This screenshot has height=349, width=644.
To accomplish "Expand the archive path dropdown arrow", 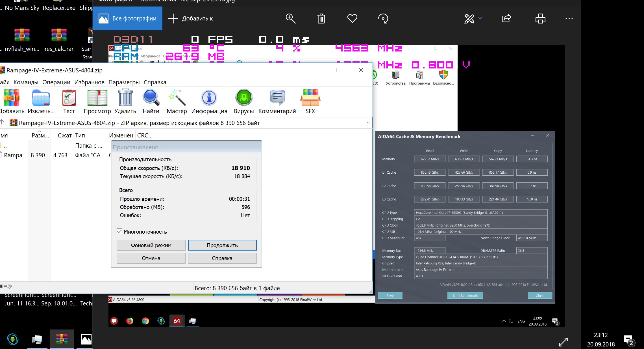I will coord(368,123).
